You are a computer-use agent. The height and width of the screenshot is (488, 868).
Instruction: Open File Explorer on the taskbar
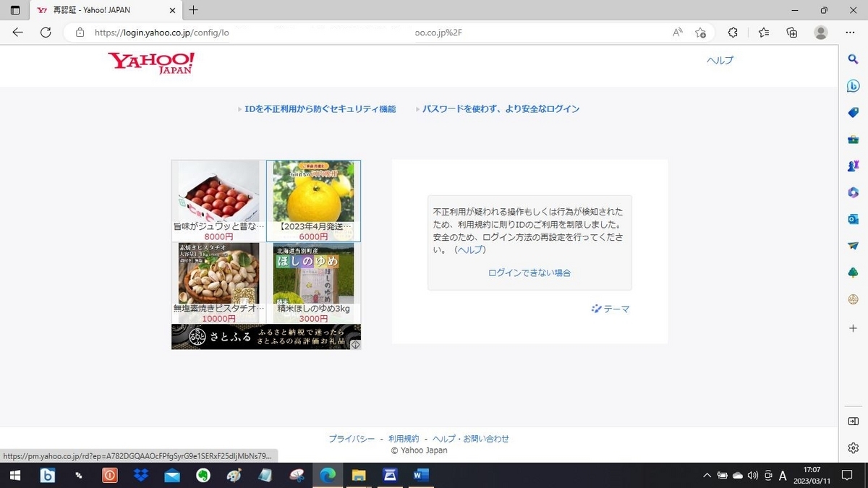pyautogui.click(x=359, y=475)
